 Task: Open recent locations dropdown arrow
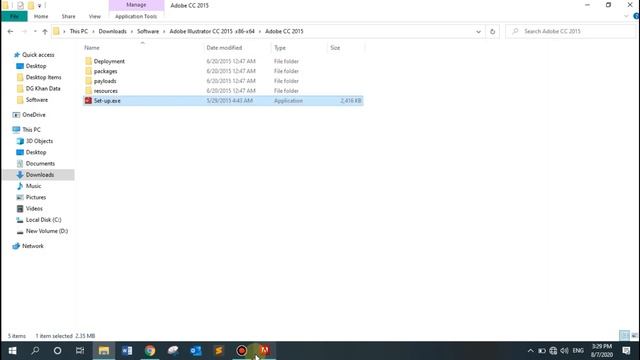(x=35, y=31)
